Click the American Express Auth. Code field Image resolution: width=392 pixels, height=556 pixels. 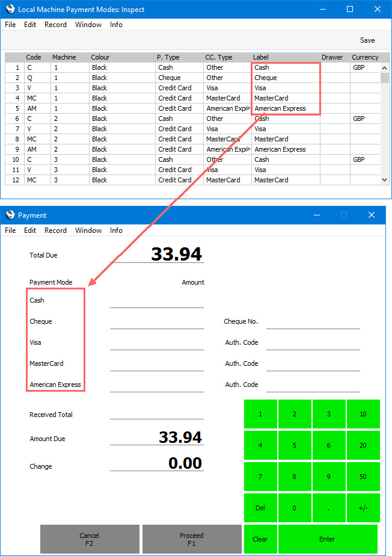[x=313, y=385]
